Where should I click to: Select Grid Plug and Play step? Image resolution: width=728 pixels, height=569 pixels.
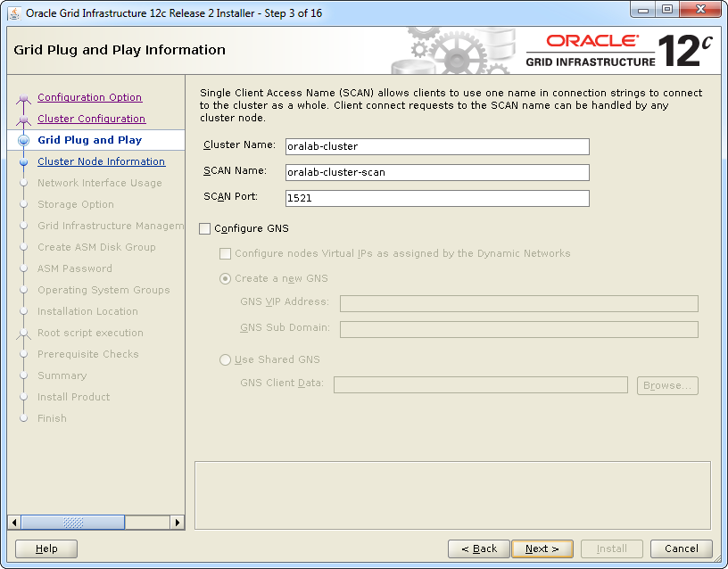coord(89,140)
